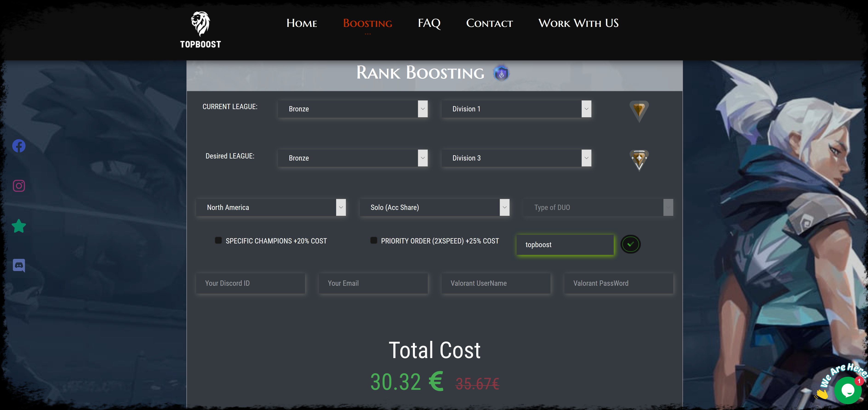Click the Valorant PassWord field

pyautogui.click(x=619, y=283)
